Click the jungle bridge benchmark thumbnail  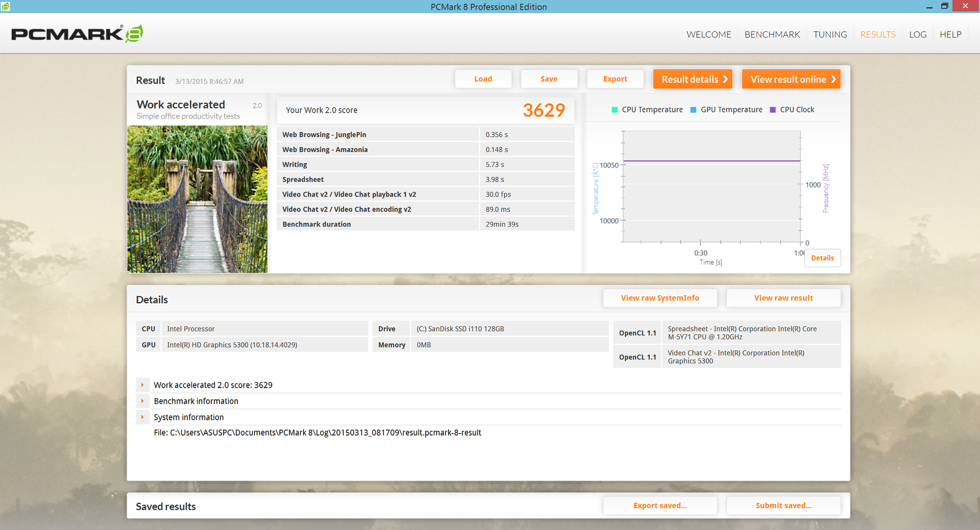coord(197,199)
